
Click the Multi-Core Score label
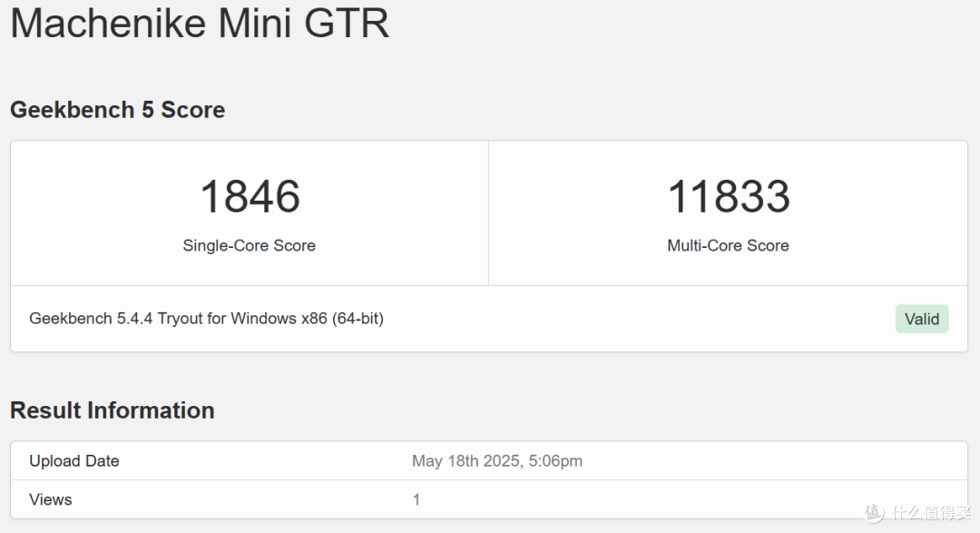[x=728, y=245]
